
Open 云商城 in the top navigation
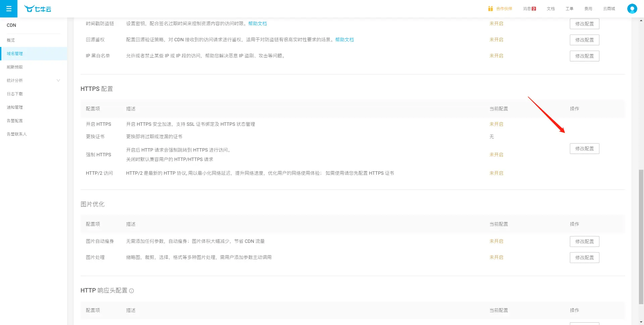tap(609, 9)
